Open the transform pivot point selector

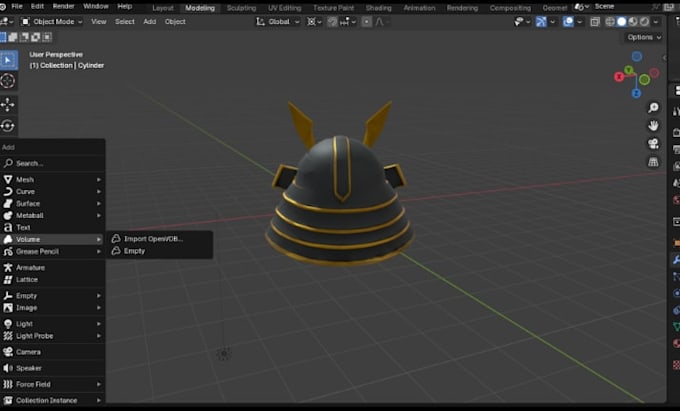314,22
